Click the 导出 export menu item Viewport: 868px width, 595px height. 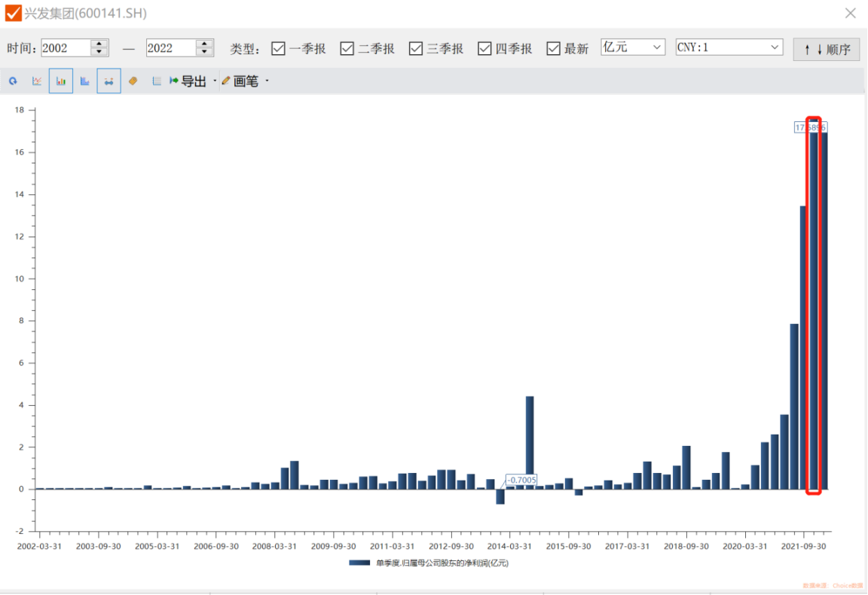pyautogui.click(x=188, y=81)
